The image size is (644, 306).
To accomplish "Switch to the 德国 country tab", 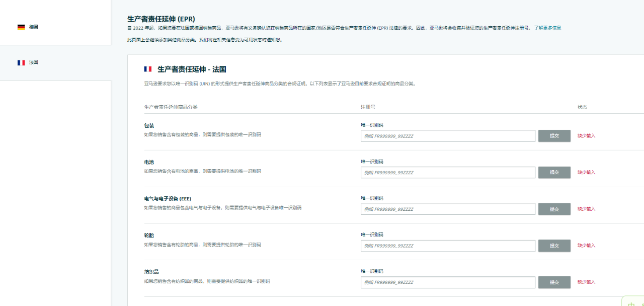I will coord(34,27).
